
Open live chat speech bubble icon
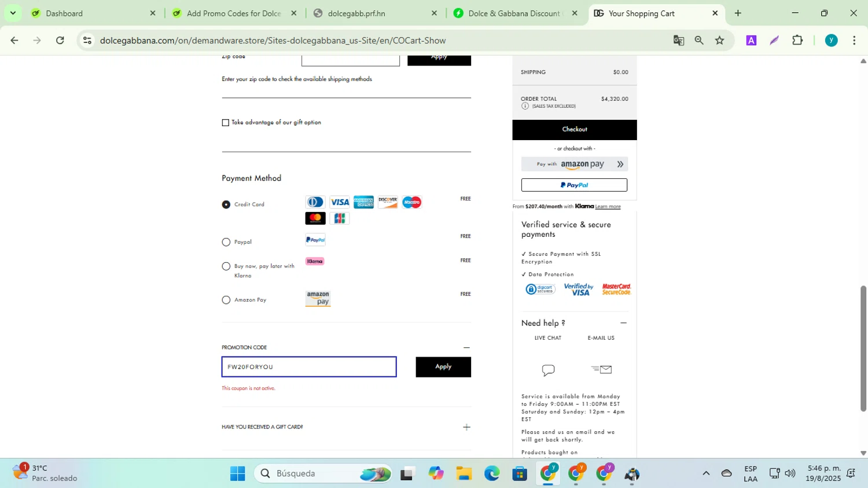coord(548,370)
